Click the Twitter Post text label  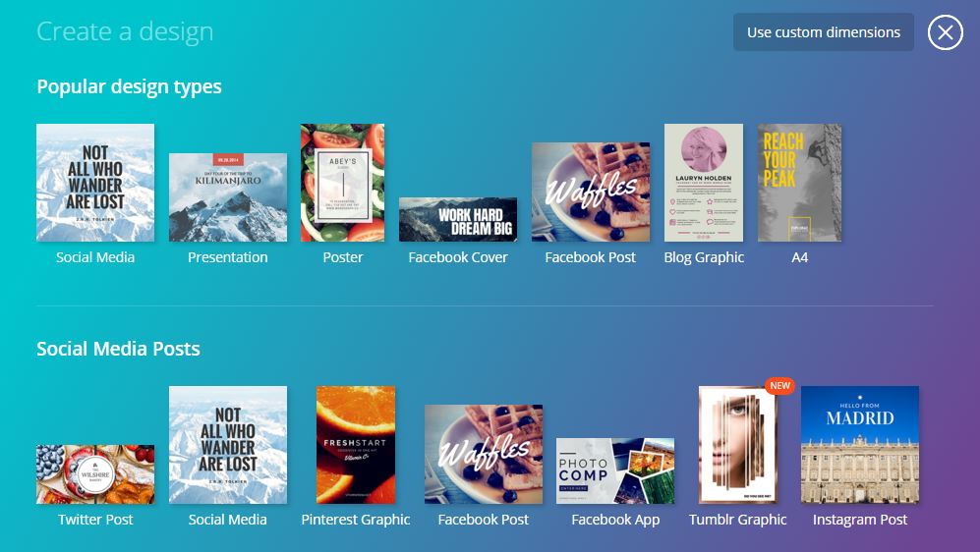pos(95,520)
